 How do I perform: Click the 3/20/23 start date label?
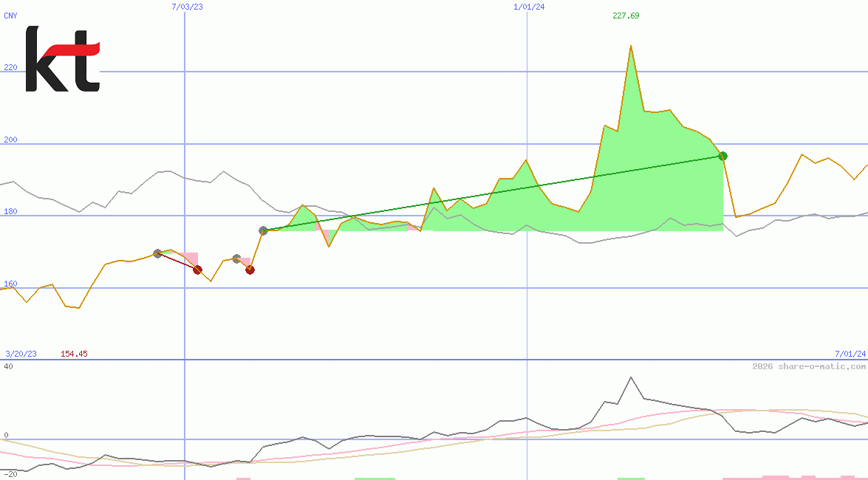[x=21, y=354]
